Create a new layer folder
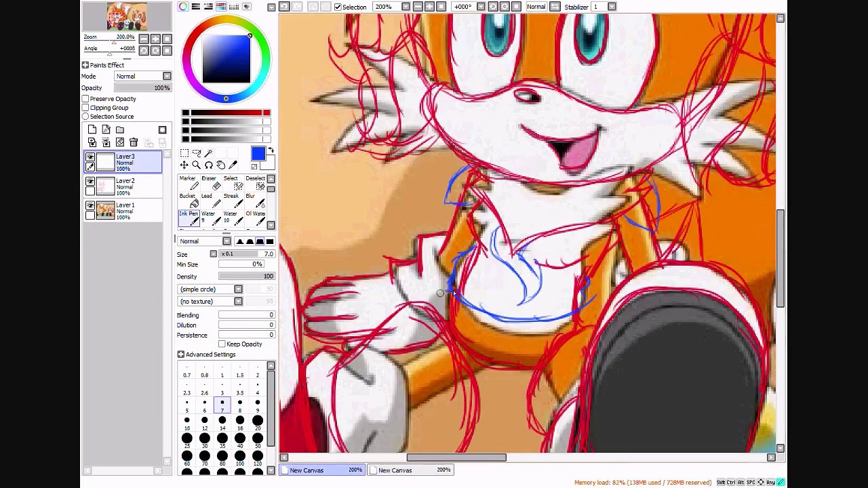This screenshot has height=488, width=868. coord(119,129)
